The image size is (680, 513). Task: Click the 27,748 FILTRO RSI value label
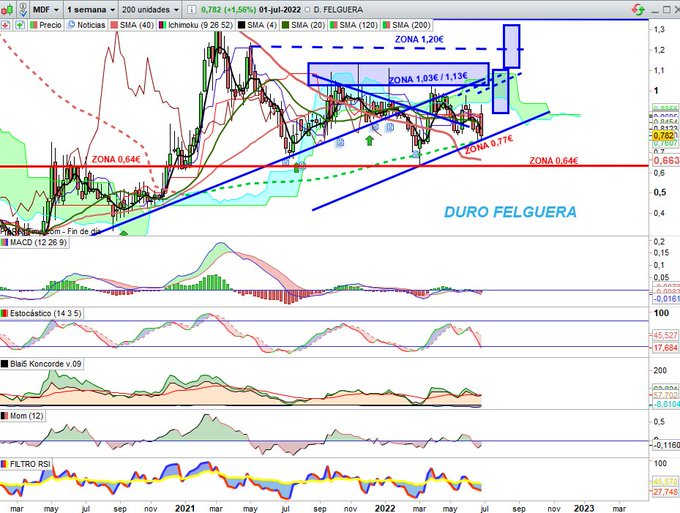[664, 492]
